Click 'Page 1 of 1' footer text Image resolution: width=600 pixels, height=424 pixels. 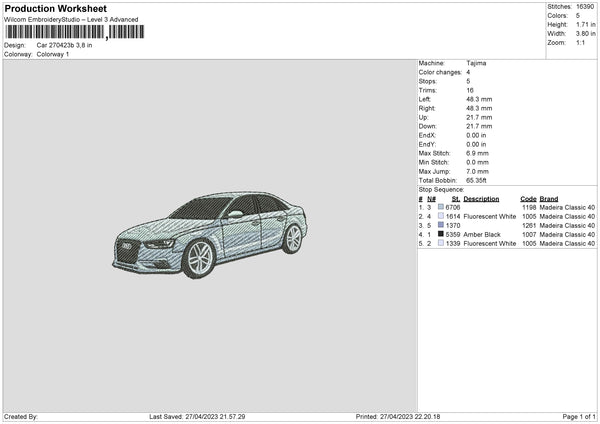579,416
